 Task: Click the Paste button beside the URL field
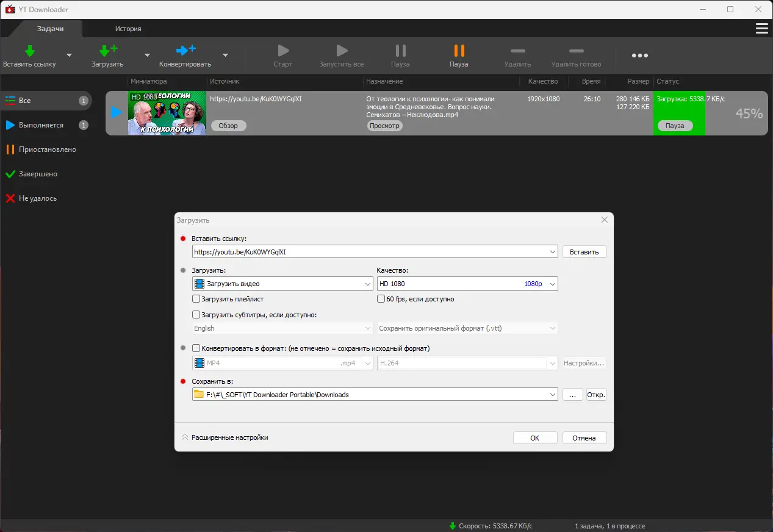tap(584, 251)
